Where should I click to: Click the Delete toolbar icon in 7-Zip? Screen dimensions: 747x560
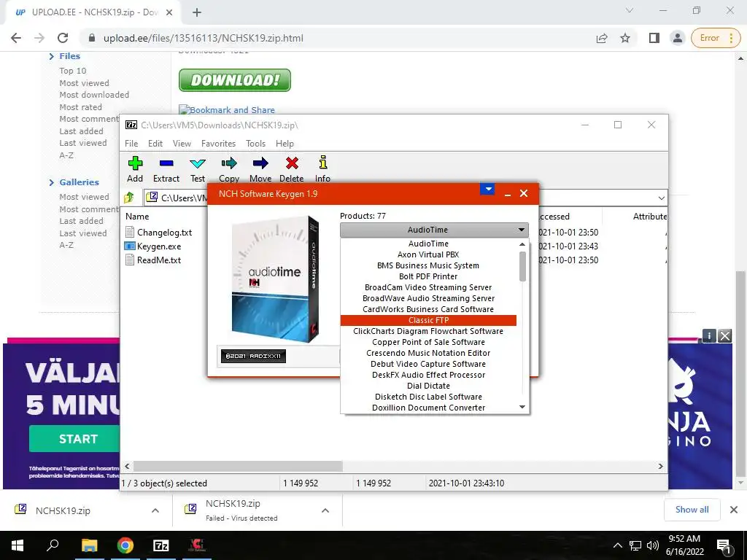292,163
